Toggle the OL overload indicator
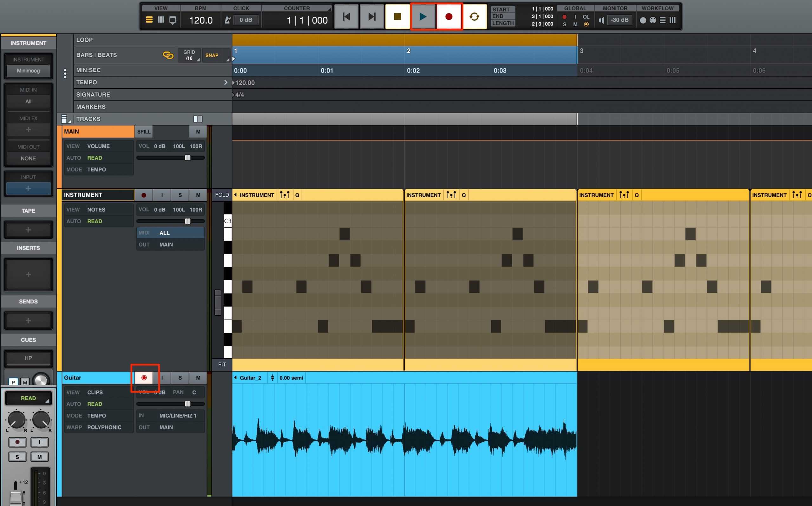 pos(586,17)
